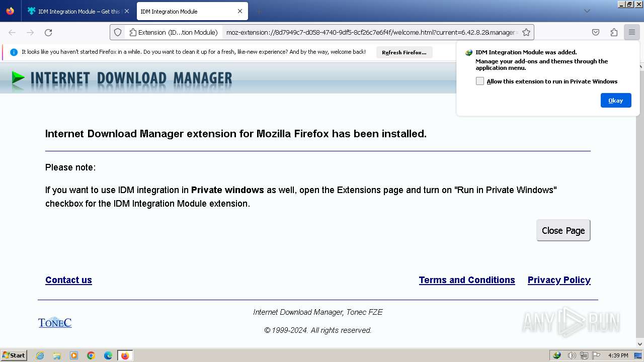Click the 4:39 PM clock

tap(618, 355)
